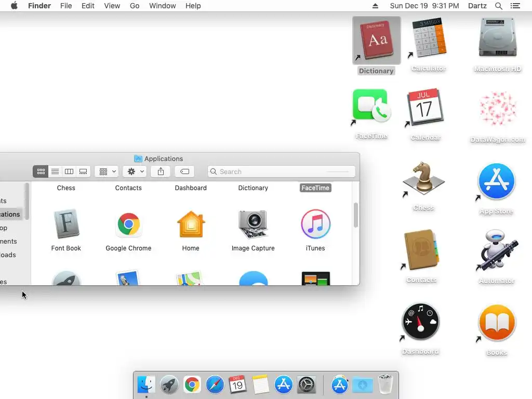This screenshot has width=532, height=399.
Task: Switch Finder to gallery view
Action: 83,171
